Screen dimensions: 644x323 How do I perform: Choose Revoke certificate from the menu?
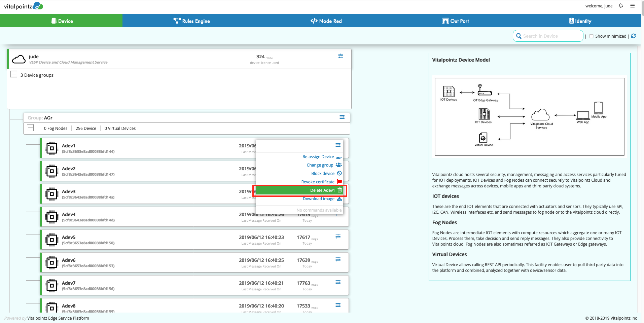(x=318, y=182)
